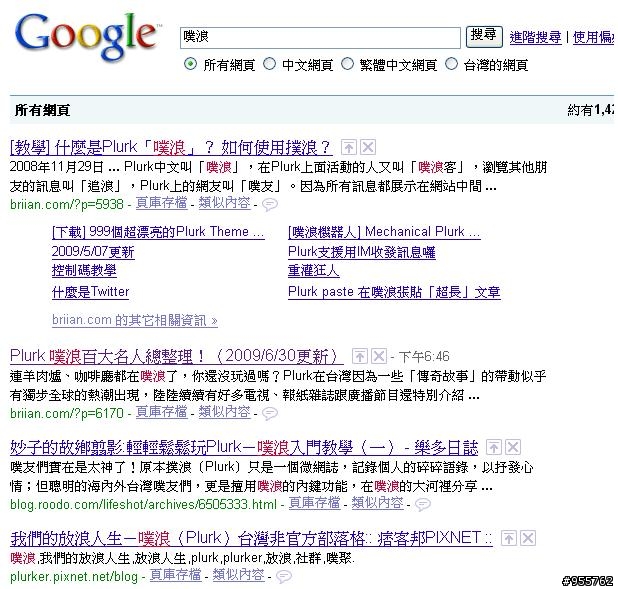Select 中文網頁 radio option
The width and height of the screenshot is (618, 589).
(x=269, y=64)
